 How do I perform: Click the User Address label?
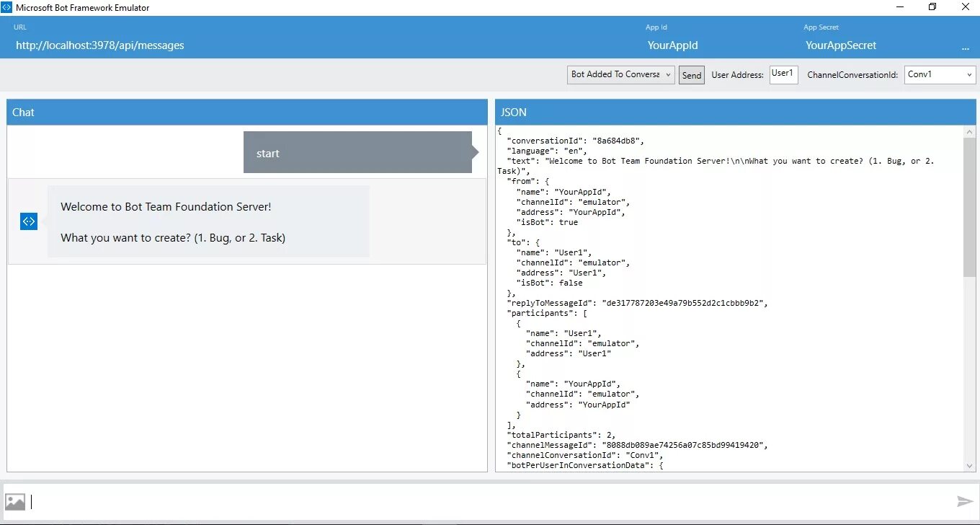(738, 75)
